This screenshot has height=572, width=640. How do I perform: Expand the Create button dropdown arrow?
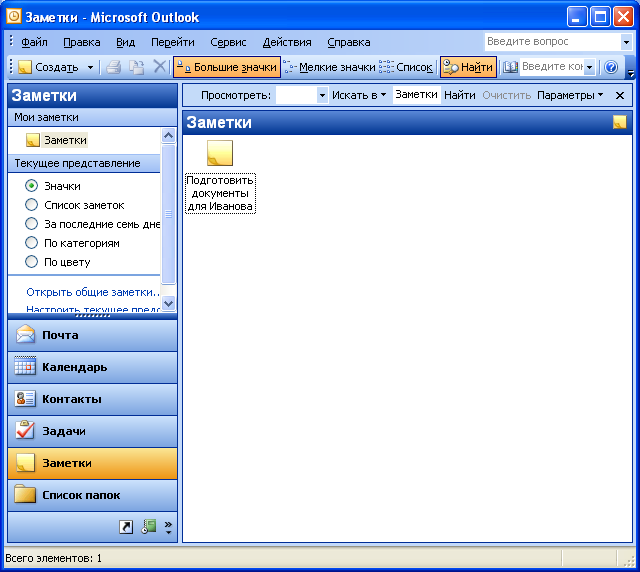coord(90,67)
